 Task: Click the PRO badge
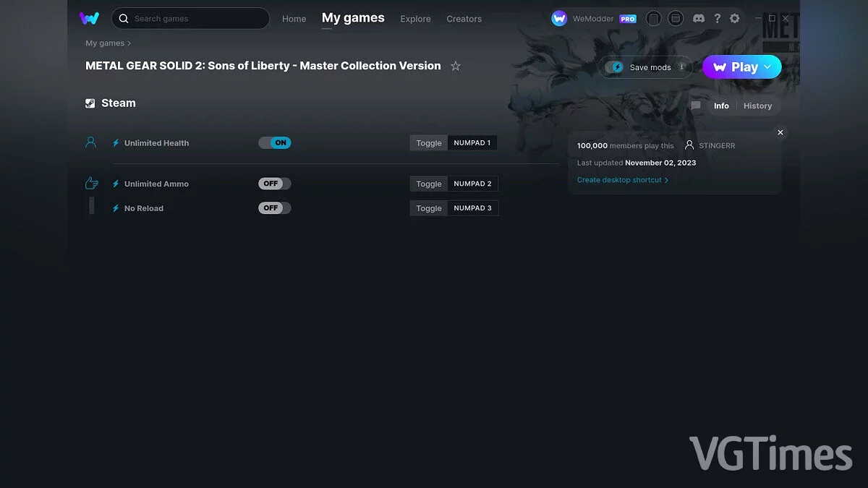coord(628,20)
